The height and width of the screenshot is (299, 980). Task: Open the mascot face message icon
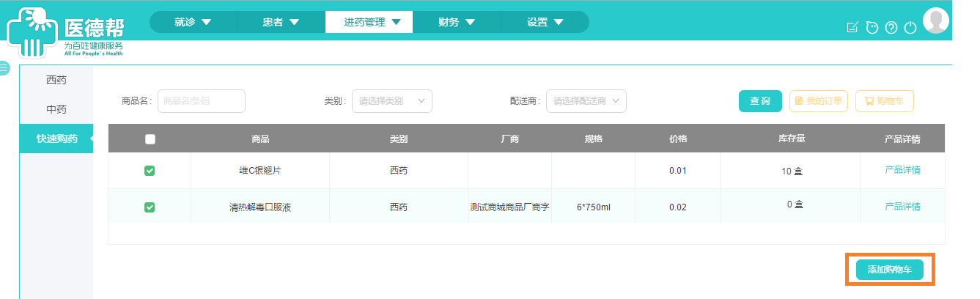pyautogui.click(x=872, y=28)
